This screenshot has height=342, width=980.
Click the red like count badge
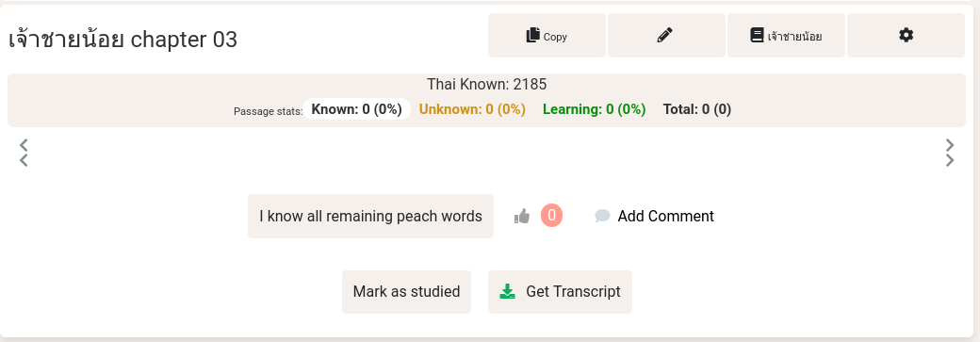click(x=552, y=216)
